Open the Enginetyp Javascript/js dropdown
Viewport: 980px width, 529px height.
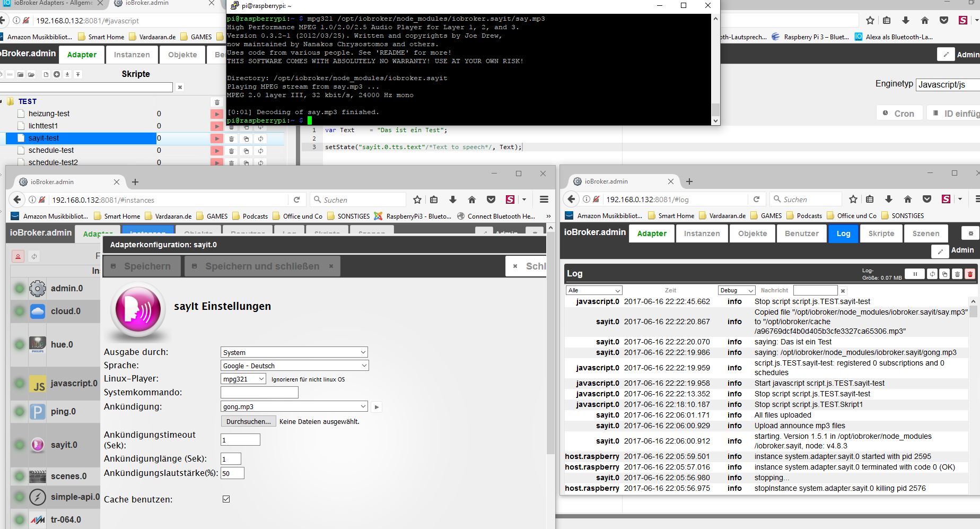click(x=948, y=84)
